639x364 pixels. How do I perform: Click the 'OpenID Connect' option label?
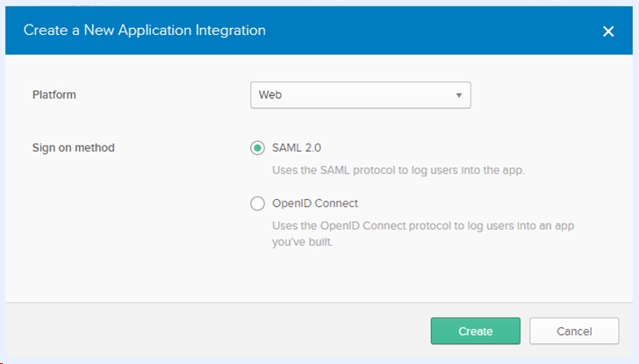click(x=315, y=203)
